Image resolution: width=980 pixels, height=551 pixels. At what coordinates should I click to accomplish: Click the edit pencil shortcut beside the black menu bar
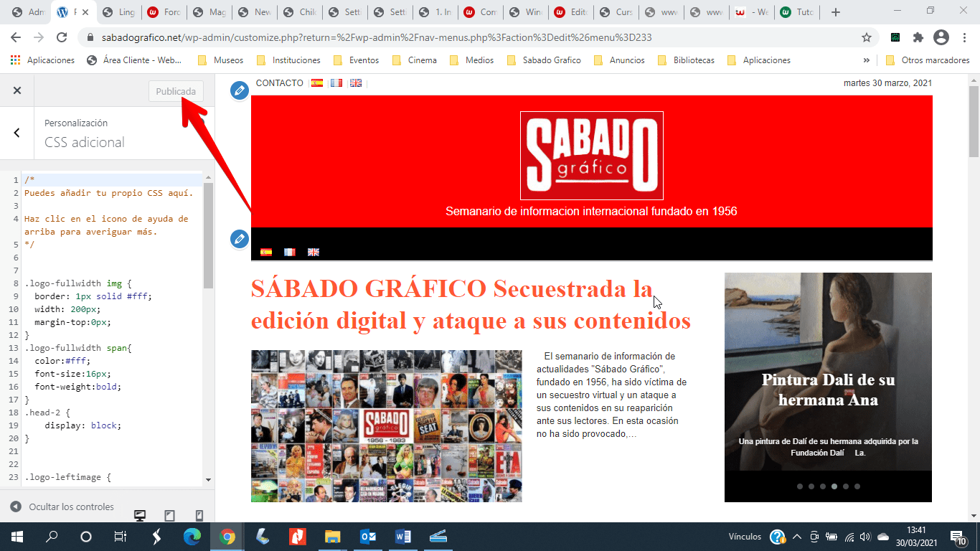click(240, 239)
